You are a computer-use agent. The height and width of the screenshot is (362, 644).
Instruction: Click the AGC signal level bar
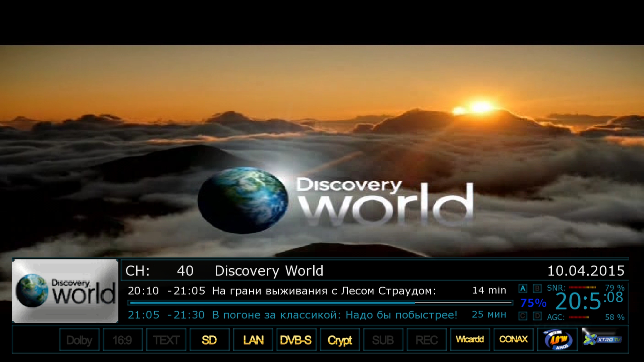tap(579, 317)
